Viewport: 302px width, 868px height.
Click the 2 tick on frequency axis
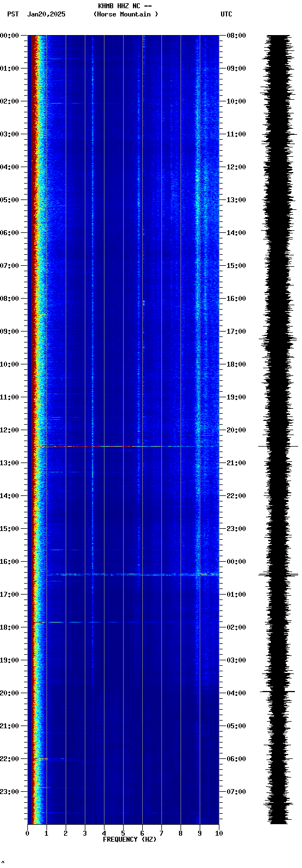point(66,833)
